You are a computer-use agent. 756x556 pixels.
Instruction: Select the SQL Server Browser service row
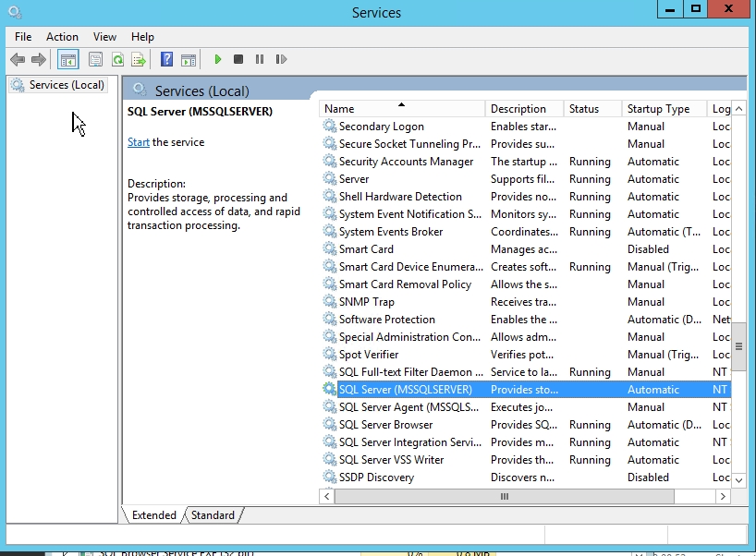tap(385, 425)
